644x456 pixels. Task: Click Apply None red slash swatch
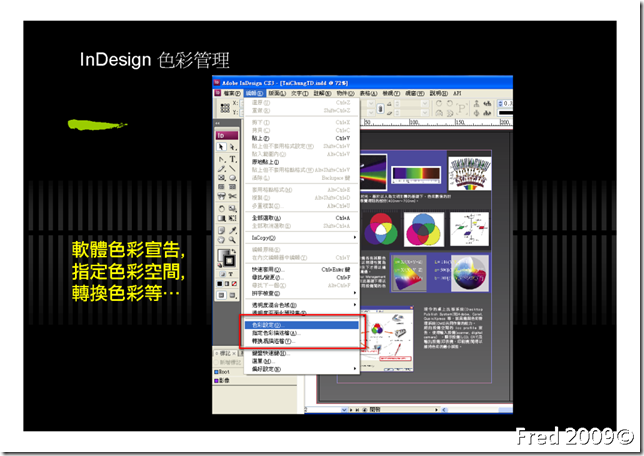234,284
